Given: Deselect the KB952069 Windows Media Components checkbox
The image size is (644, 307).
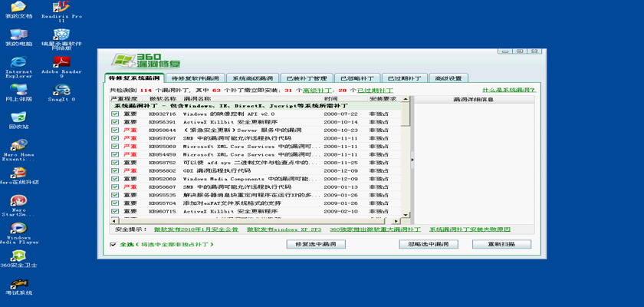Looking at the screenshot, I should (x=115, y=179).
